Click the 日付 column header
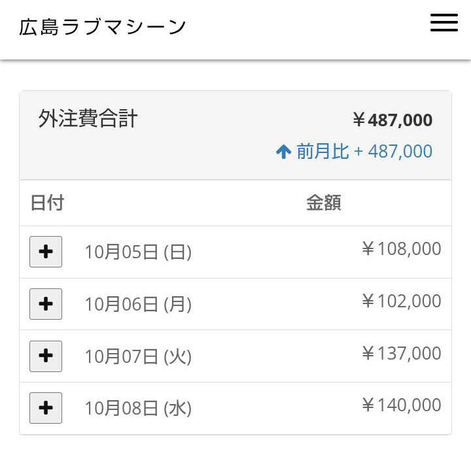 pyautogui.click(x=47, y=203)
